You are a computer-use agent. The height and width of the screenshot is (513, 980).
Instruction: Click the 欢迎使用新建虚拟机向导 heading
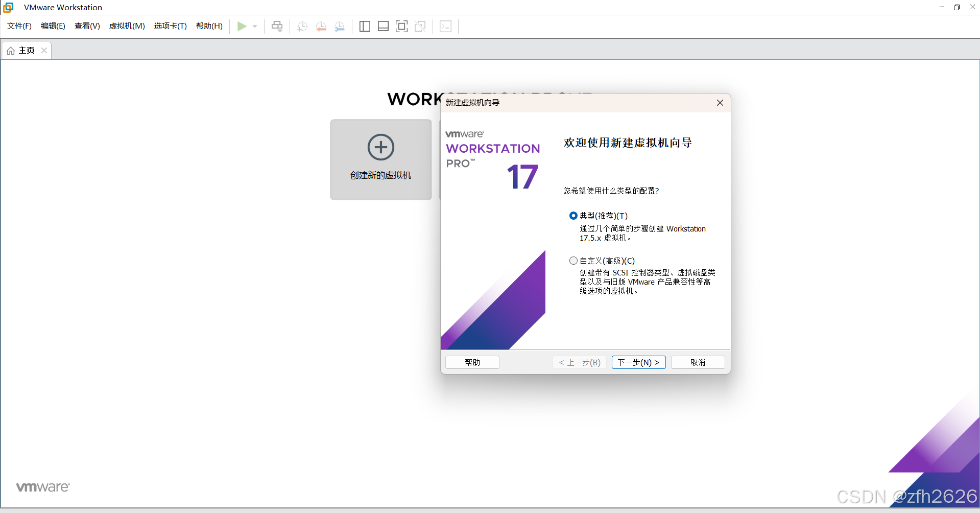[x=628, y=143]
